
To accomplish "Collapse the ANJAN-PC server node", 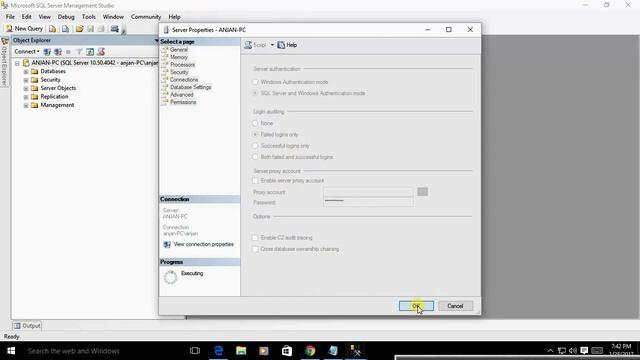I will [17, 63].
